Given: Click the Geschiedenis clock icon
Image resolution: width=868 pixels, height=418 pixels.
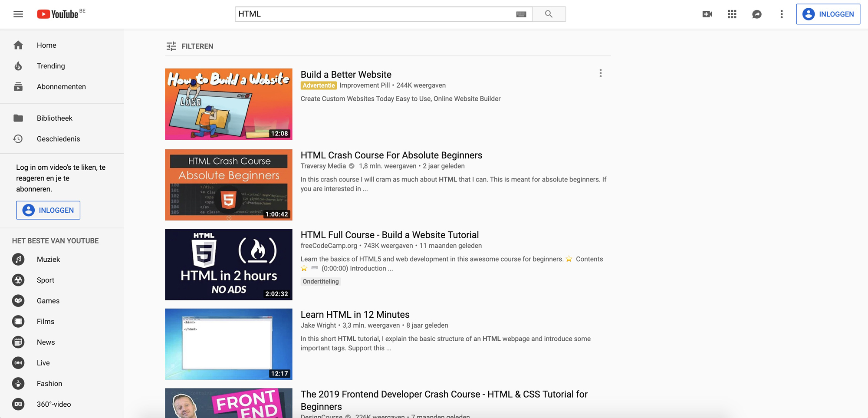Looking at the screenshot, I should tap(18, 139).
